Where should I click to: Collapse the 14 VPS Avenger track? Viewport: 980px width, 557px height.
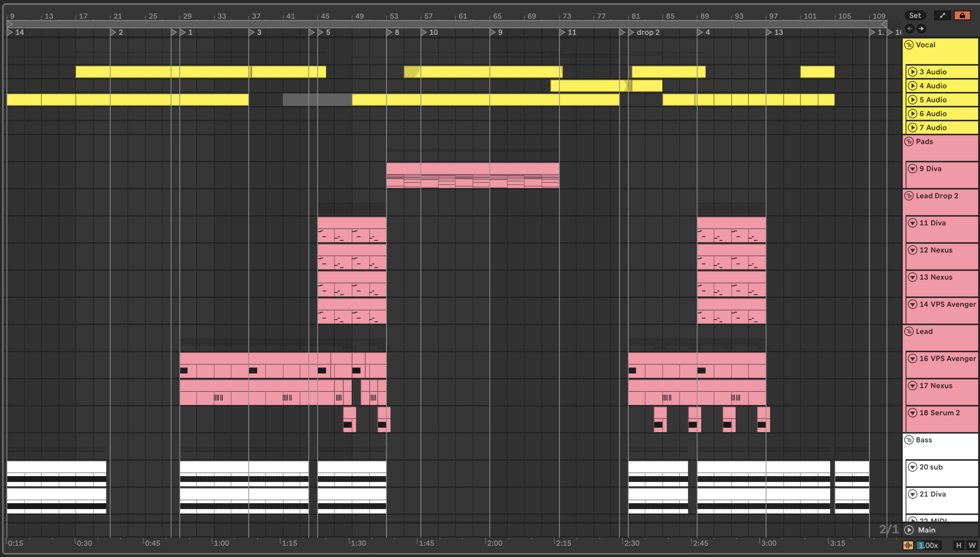click(x=912, y=305)
